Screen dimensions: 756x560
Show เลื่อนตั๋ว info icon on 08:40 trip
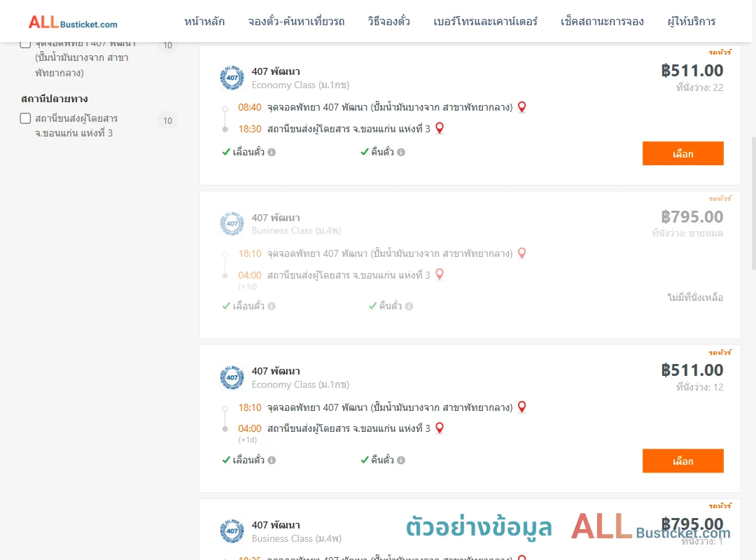tap(272, 153)
